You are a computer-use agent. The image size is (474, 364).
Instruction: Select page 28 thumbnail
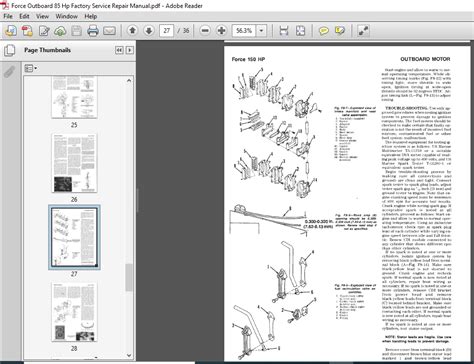(74, 312)
